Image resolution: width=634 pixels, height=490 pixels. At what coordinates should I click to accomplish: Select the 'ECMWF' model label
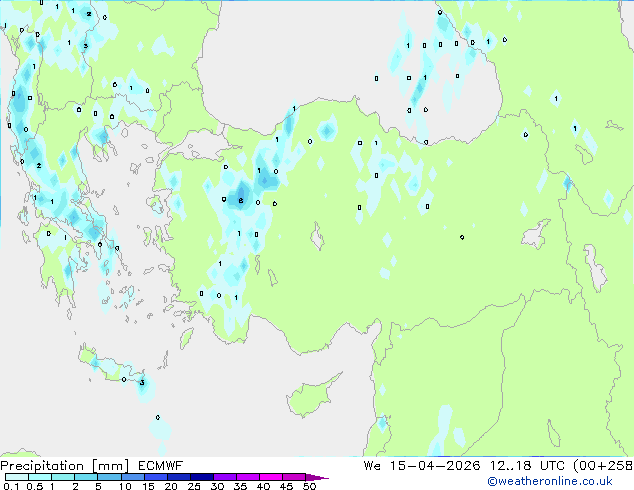(161, 466)
